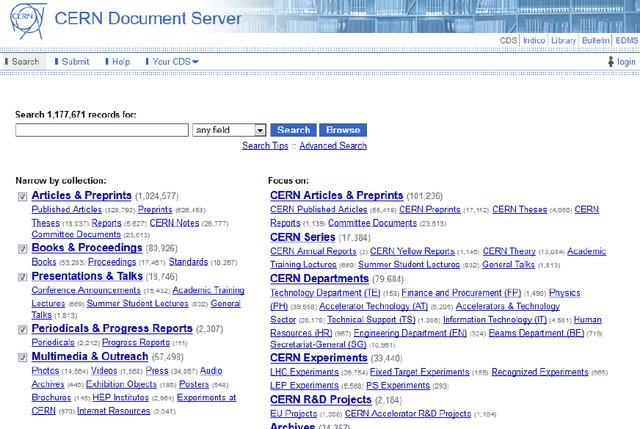Image resolution: width=640 pixels, height=429 pixels.
Task: Open Information Technology (IT) link
Action: coord(495,320)
